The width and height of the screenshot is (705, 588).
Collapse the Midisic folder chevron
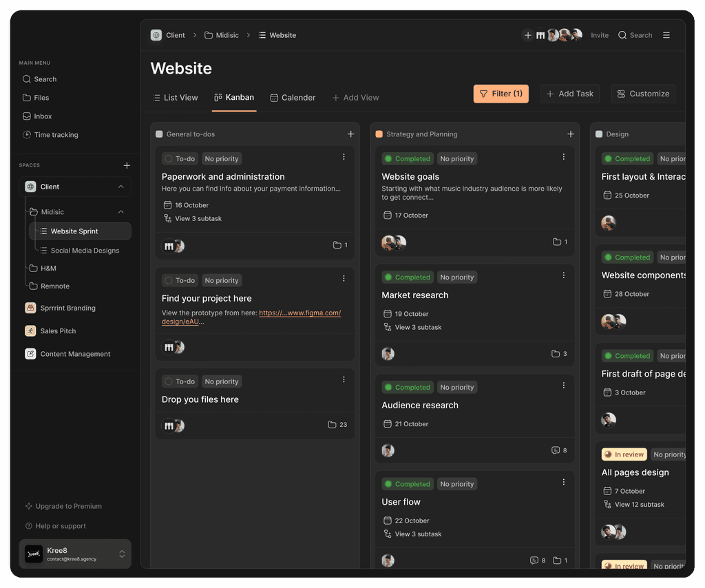point(121,212)
